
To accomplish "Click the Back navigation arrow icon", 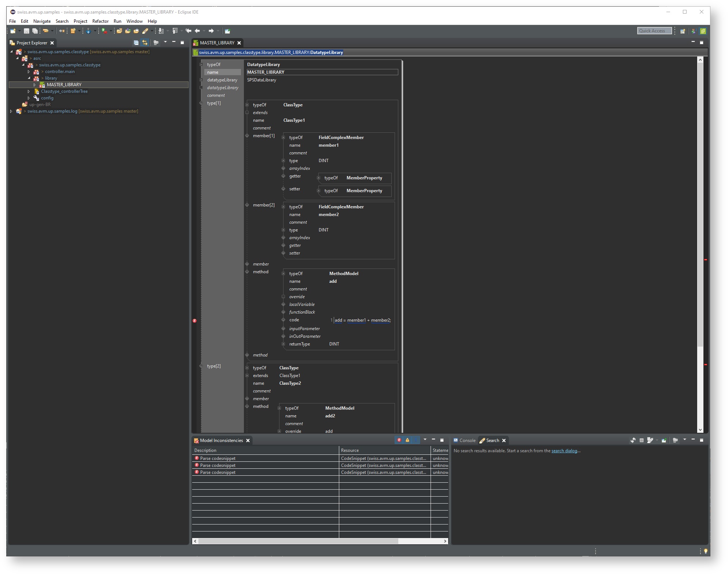I will 197,31.
